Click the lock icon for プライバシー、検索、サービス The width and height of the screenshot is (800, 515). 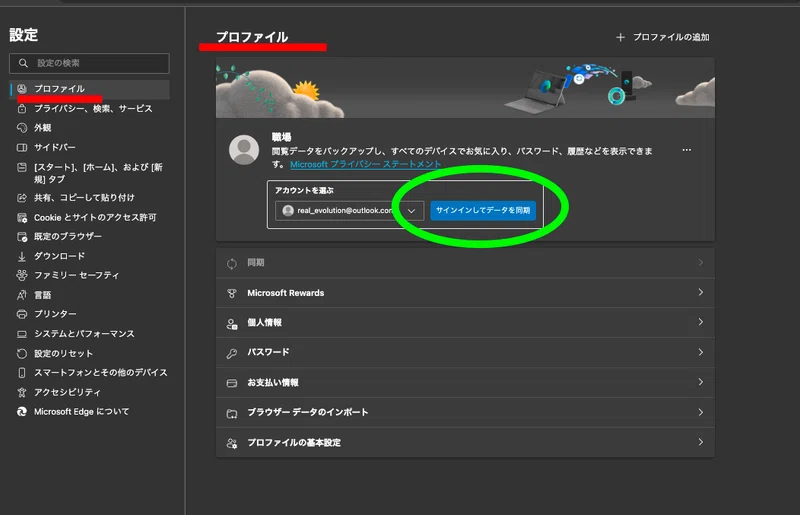click(x=22, y=108)
